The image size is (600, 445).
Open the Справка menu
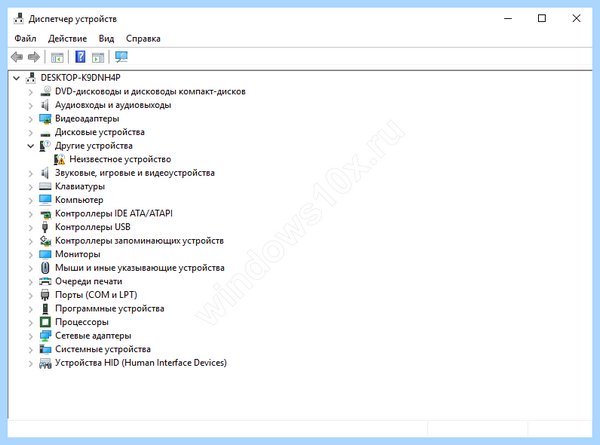pos(143,39)
